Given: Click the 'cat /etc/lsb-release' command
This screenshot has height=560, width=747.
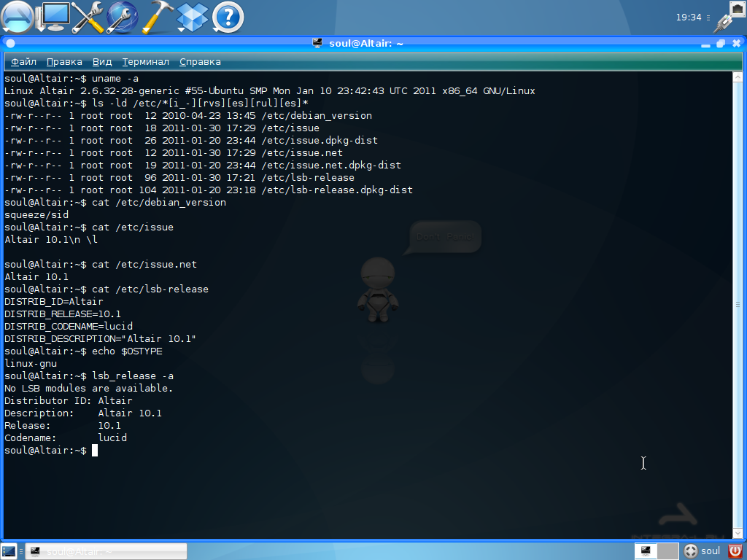Looking at the screenshot, I should pos(150,289).
